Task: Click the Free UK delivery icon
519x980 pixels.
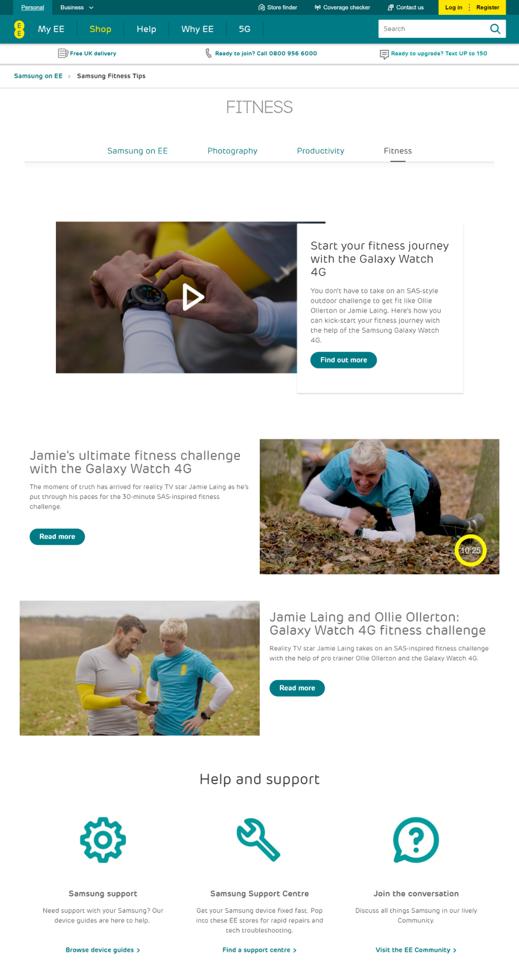Action: pyautogui.click(x=63, y=53)
